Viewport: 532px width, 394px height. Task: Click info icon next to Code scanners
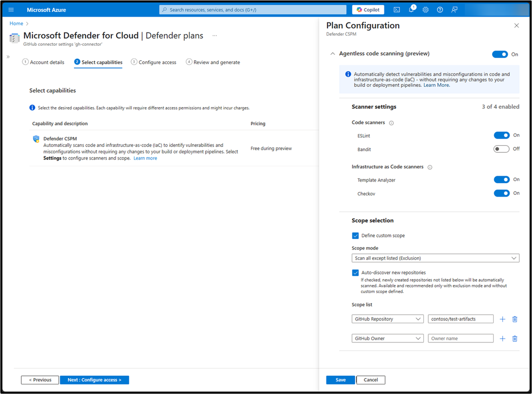click(x=391, y=123)
